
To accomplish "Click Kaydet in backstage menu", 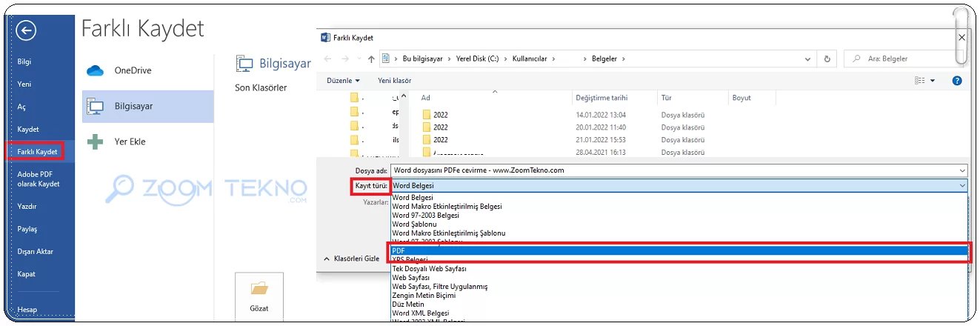I will point(28,130).
